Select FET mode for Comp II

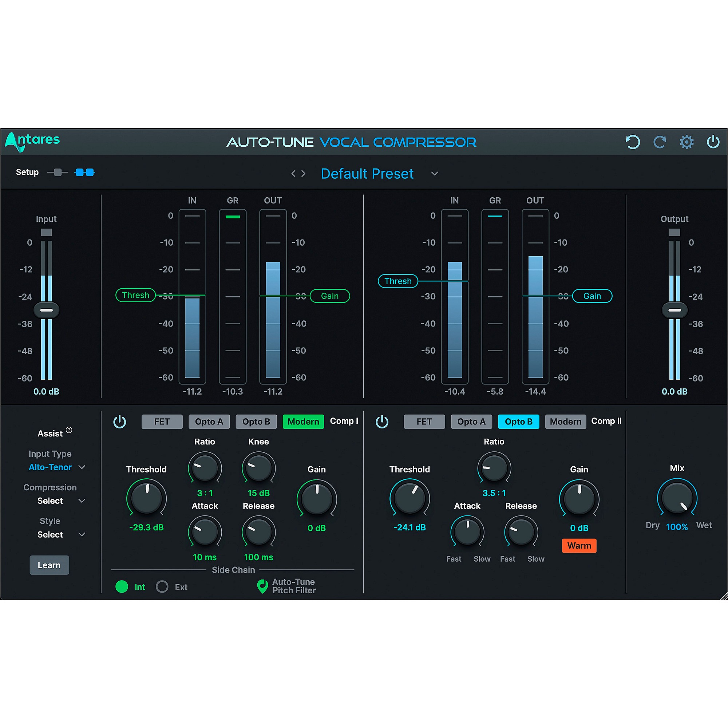pos(424,422)
